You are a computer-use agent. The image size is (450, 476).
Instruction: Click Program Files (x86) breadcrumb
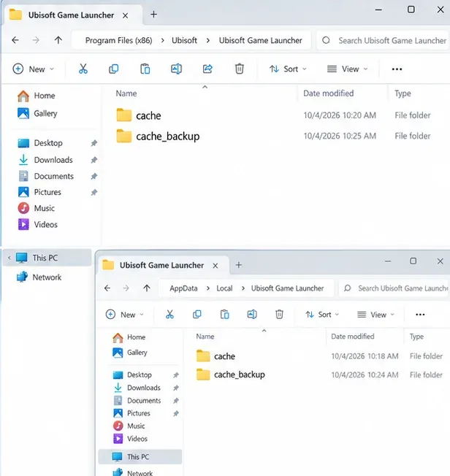tap(118, 40)
